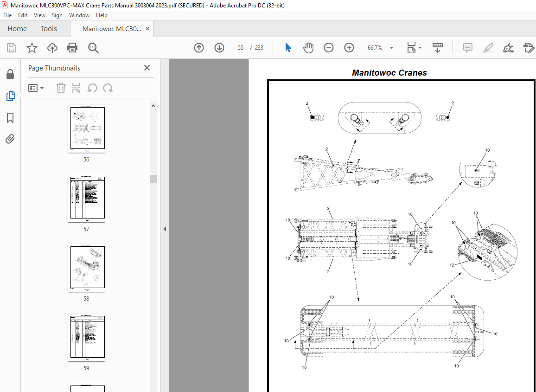
Task: Zoom in with the plus button
Action: tap(349, 48)
